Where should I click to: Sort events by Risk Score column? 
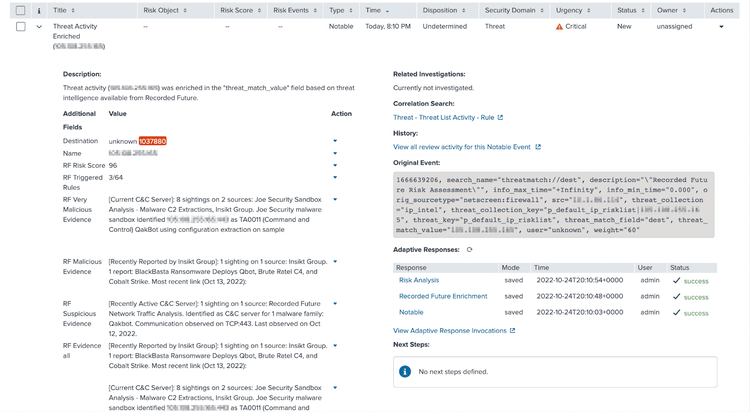240,10
